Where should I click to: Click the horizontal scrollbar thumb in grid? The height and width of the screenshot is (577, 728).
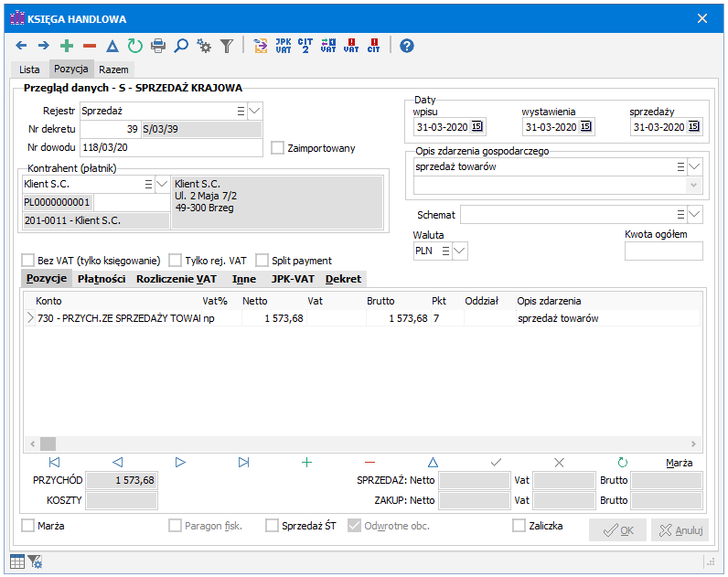pos(48,443)
